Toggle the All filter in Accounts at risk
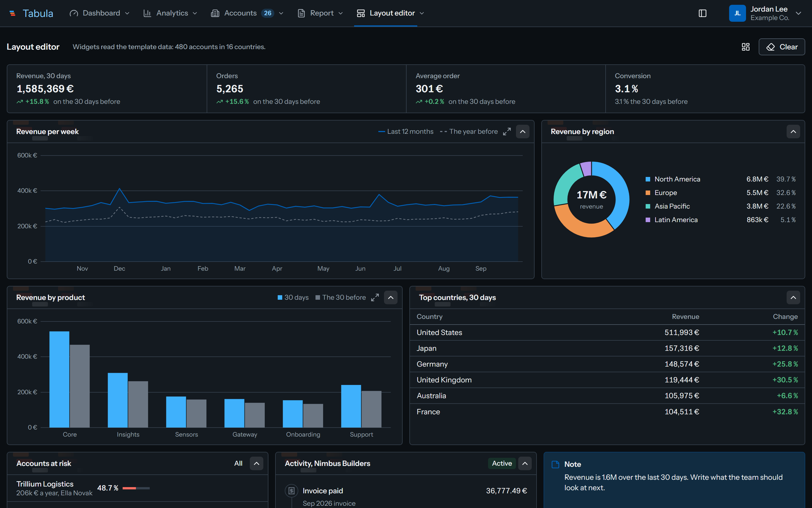Screen dimensions: 812x508 [238, 463]
